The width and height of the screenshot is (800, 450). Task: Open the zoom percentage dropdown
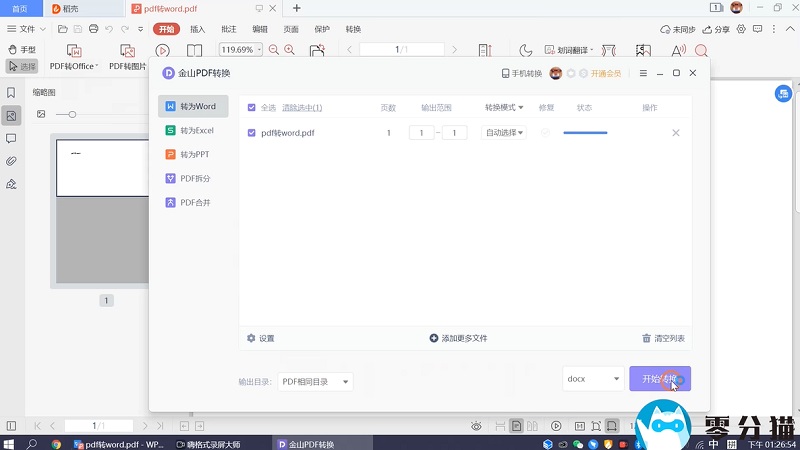point(259,50)
